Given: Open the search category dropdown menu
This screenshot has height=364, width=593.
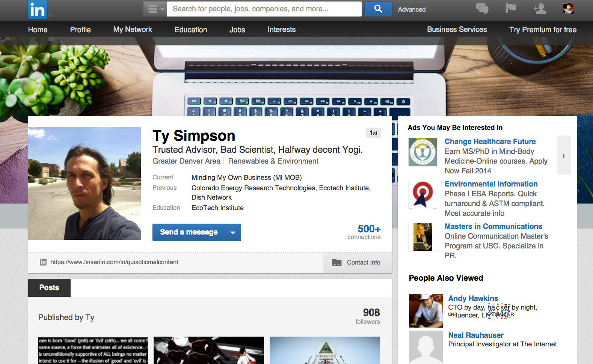Looking at the screenshot, I should point(155,9).
